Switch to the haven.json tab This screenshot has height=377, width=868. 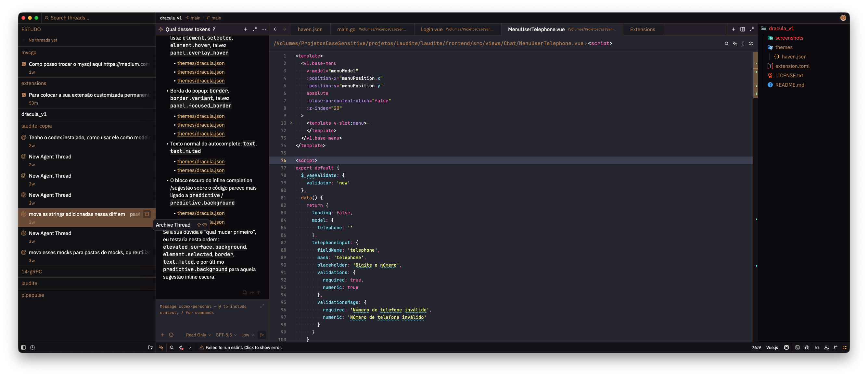[310, 29]
